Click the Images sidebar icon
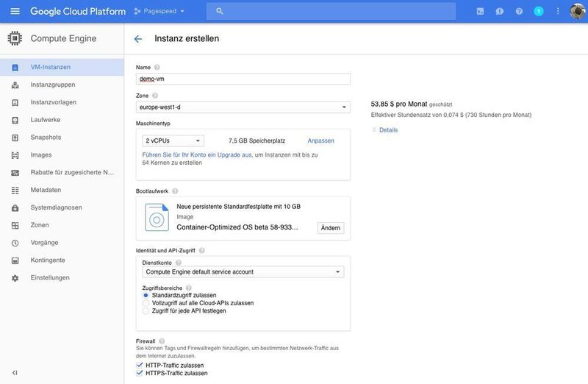Image resolution: width=588 pixels, height=384 pixels. pos(15,155)
